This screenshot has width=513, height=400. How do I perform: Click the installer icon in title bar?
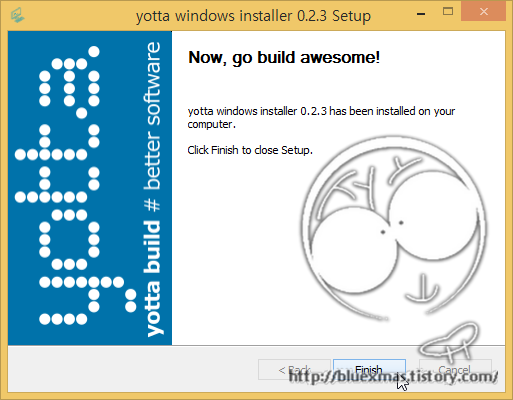click(x=17, y=15)
